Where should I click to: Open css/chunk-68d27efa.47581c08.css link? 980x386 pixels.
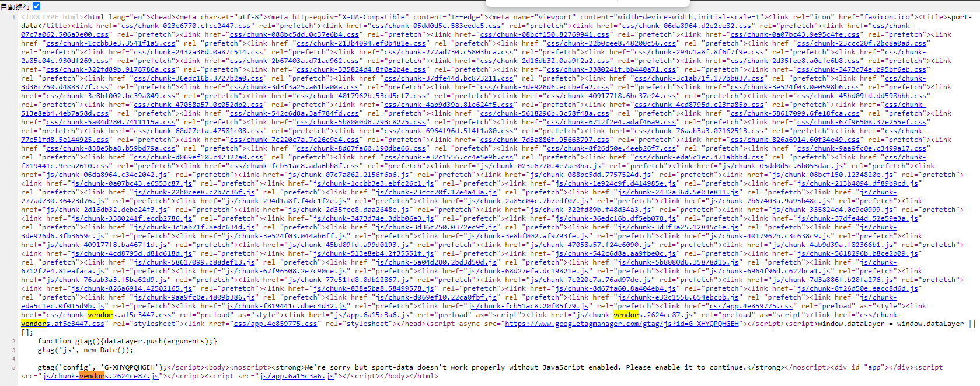(x=198, y=131)
